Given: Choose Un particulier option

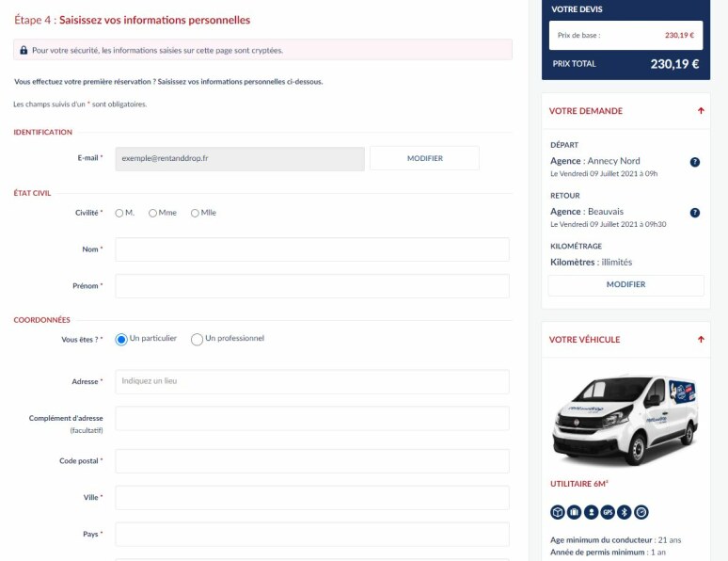Looking at the screenshot, I should [121, 339].
